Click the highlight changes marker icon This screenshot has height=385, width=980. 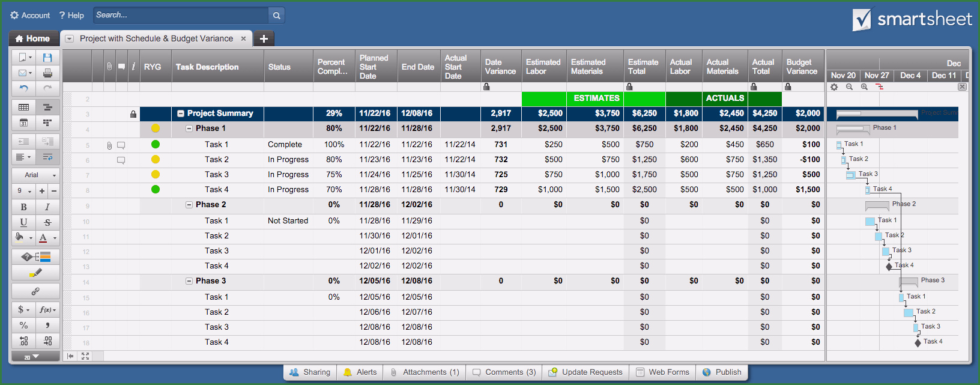pyautogui.click(x=35, y=273)
